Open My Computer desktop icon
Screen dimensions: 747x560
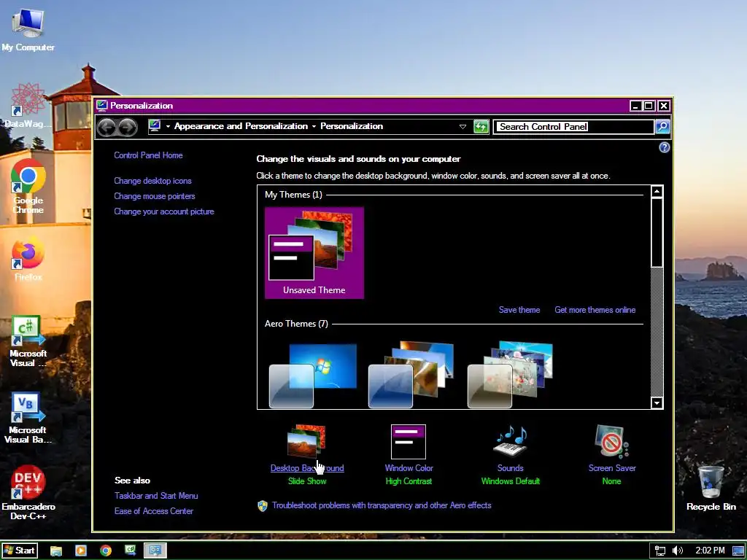point(28,29)
